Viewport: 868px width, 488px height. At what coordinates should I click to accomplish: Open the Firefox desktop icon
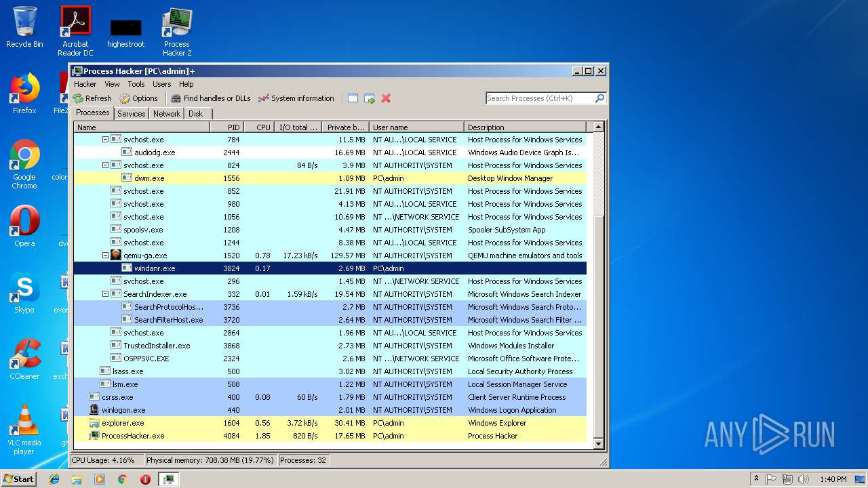(24, 94)
